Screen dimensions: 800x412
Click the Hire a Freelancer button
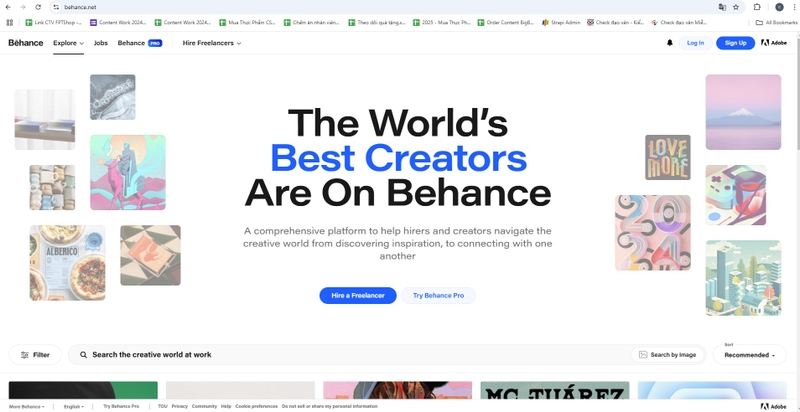(358, 295)
